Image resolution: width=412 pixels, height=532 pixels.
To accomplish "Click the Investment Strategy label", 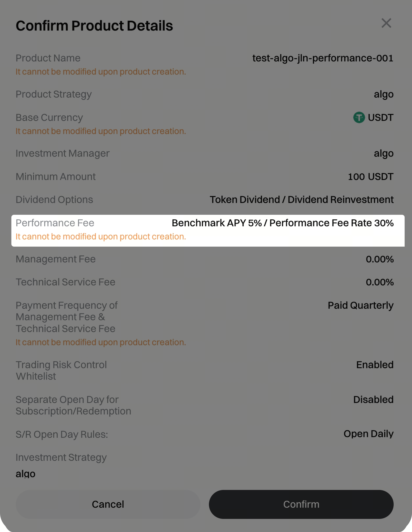I will tap(61, 457).
